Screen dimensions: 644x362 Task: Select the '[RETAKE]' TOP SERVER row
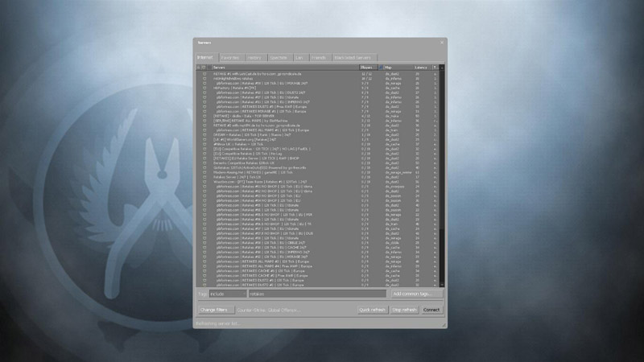point(318,116)
